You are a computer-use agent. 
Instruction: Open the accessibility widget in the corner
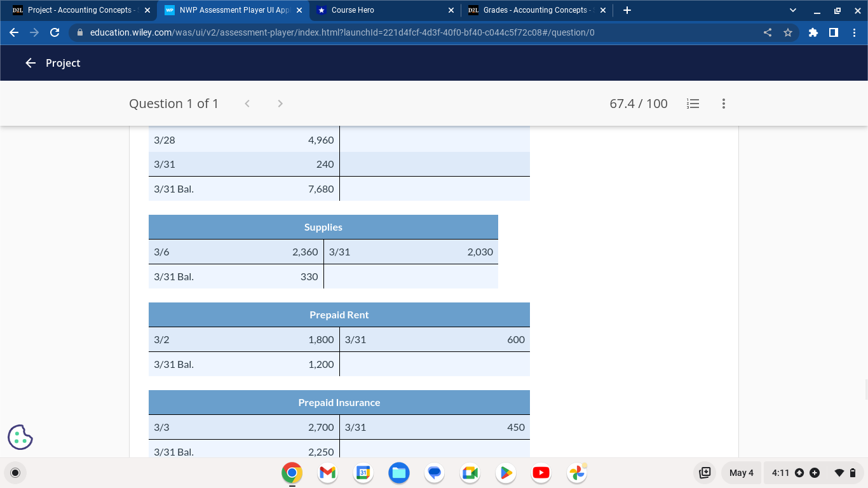point(20,437)
